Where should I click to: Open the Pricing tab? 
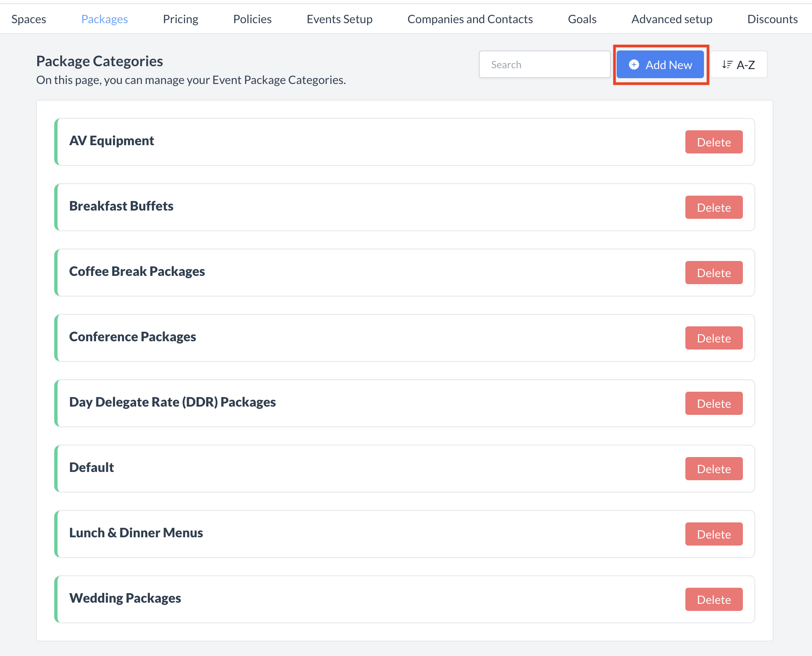[x=180, y=19]
